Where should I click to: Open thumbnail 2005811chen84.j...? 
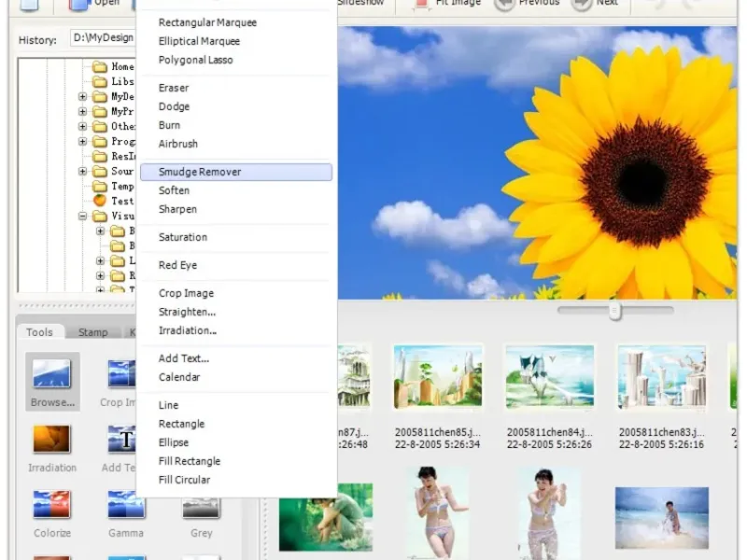pos(550,377)
